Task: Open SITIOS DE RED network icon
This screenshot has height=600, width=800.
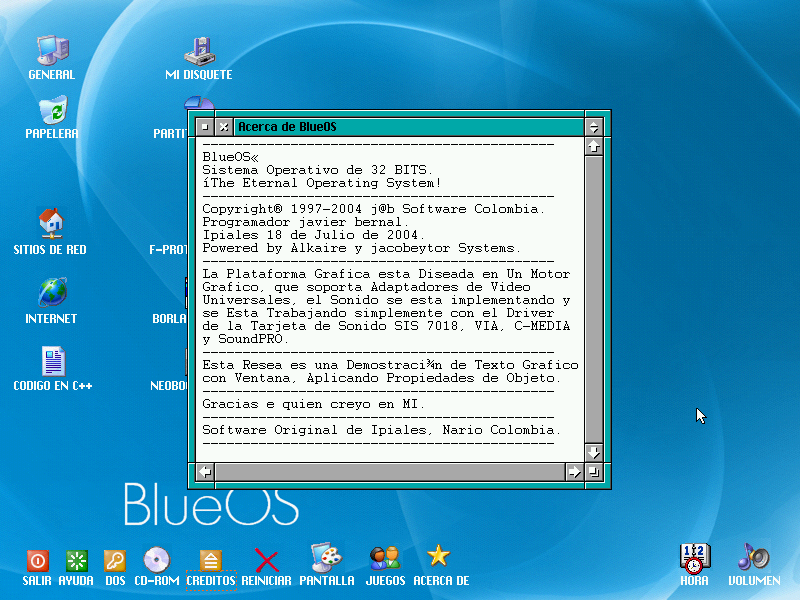Action: (51, 223)
